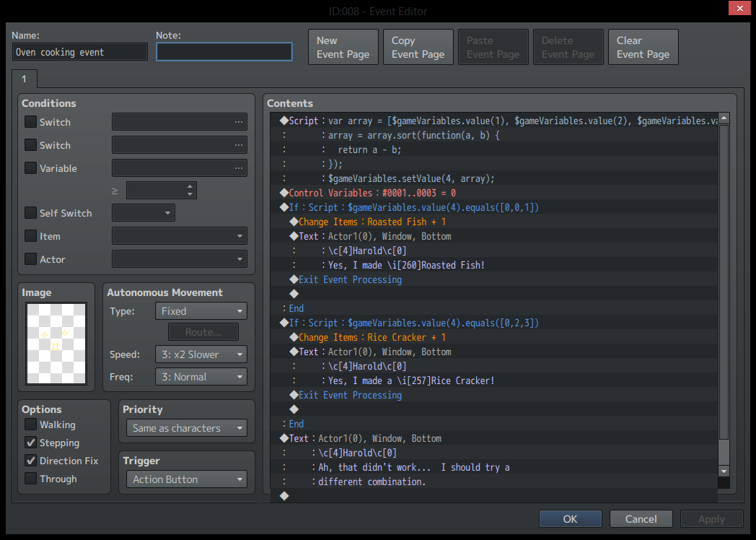Select 'Ah, that didn't work...' text line

pyautogui.click(x=494, y=467)
